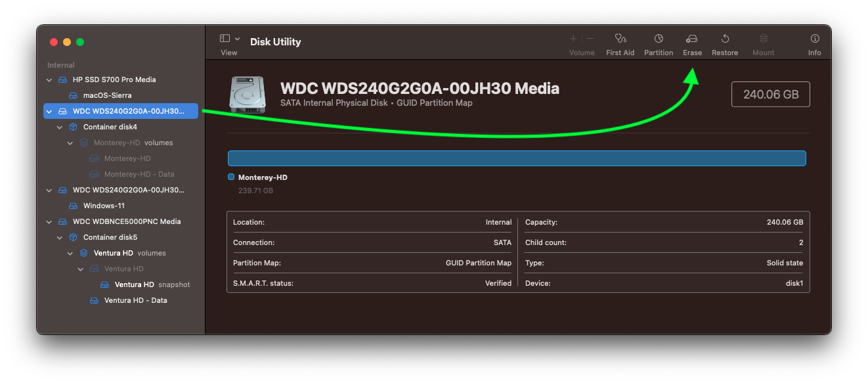
Task: Click the Connection value SATA in table
Action: [502, 242]
